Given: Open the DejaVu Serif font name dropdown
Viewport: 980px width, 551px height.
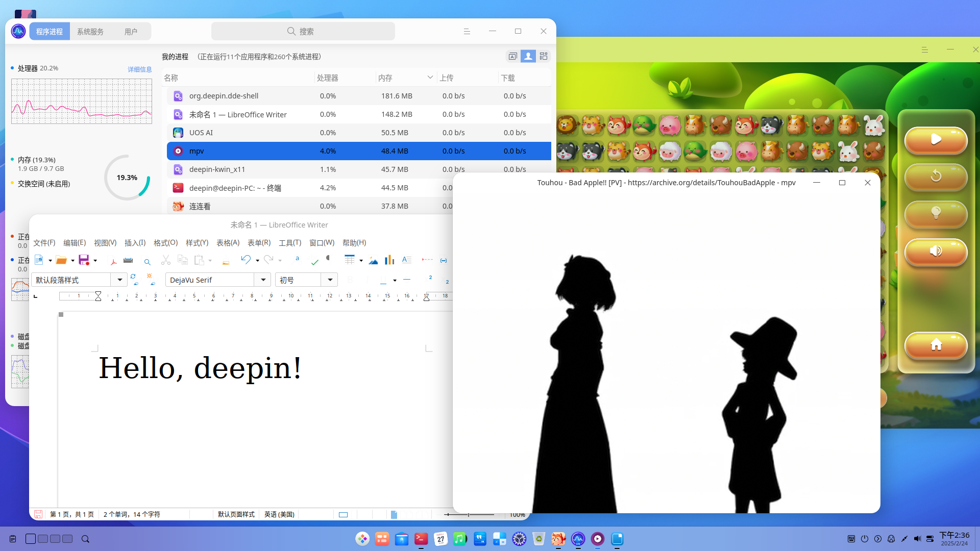Looking at the screenshot, I should point(263,280).
